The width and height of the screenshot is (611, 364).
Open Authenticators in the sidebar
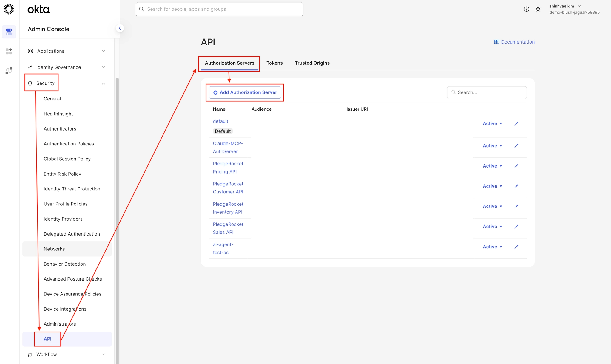[x=60, y=129]
